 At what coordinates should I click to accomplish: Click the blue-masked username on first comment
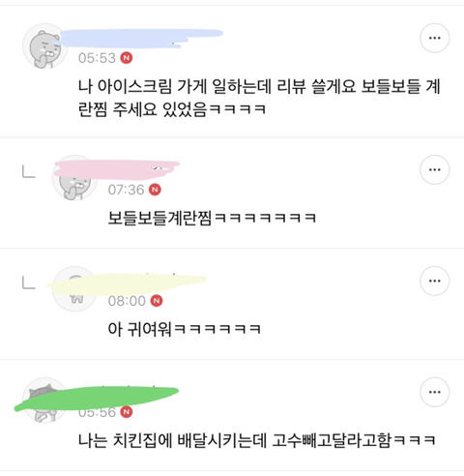pos(140,39)
